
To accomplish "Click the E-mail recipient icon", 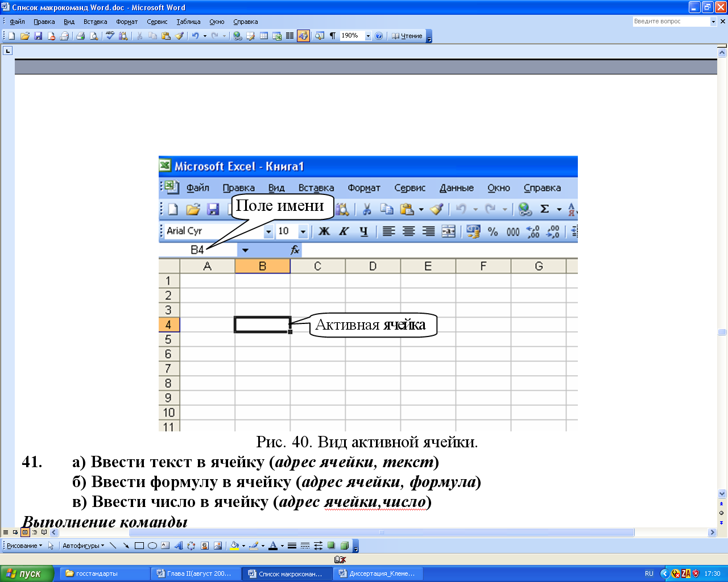I will pyautogui.click(x=64, y=36).
